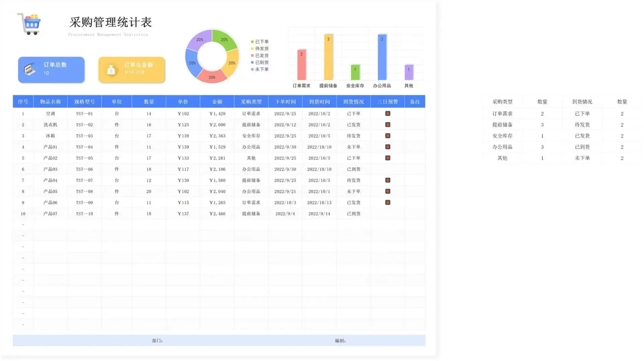Select the 其他 purchase type in 产品02 row
Image resolution: width=644 pixels, height=361 pixels.
251,158
